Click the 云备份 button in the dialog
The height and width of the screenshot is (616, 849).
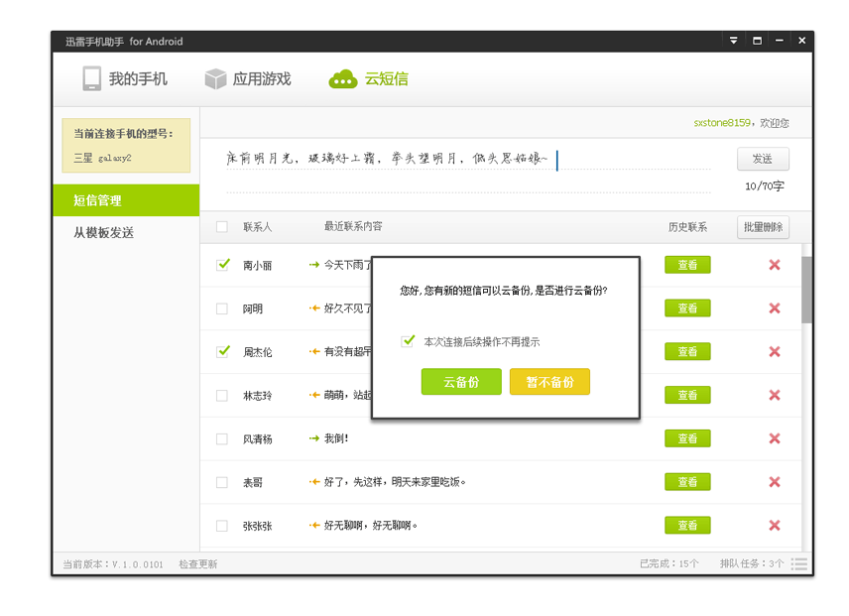coord(461,382)
